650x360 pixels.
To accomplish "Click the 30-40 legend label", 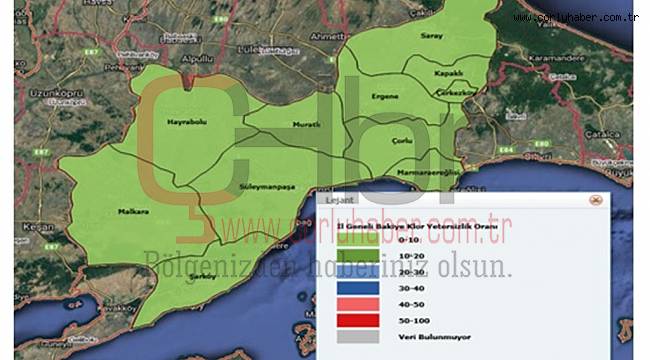I will coord(411,289).
